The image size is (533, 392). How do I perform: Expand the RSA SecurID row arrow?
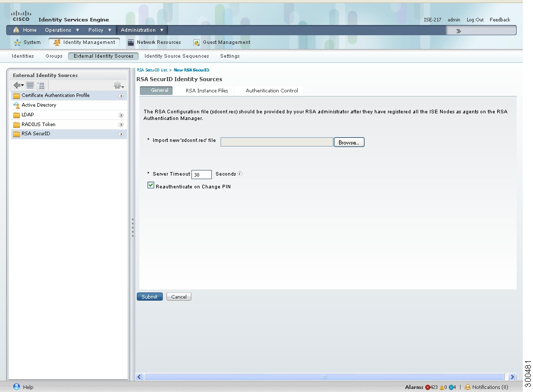click(120, 134)
